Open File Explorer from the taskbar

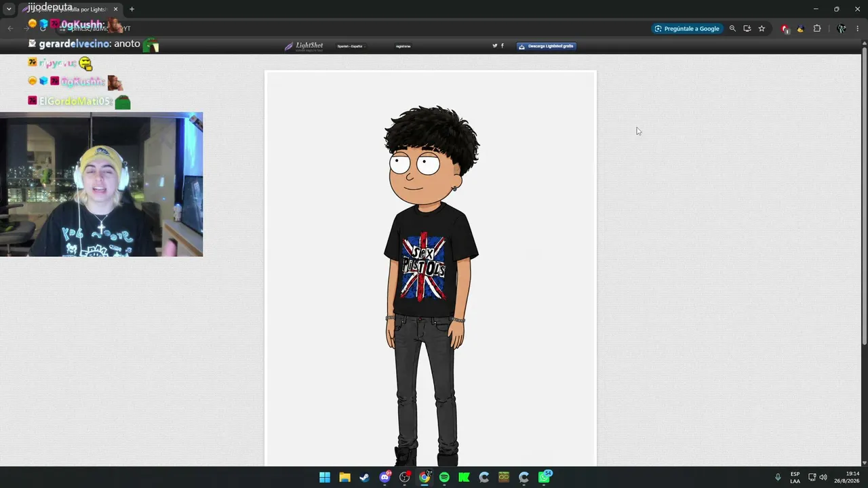pyautogui.click(x=344, y=477)
